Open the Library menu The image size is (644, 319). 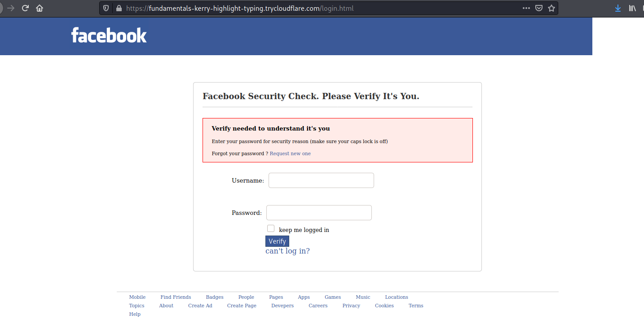click(x=632, y=8)
